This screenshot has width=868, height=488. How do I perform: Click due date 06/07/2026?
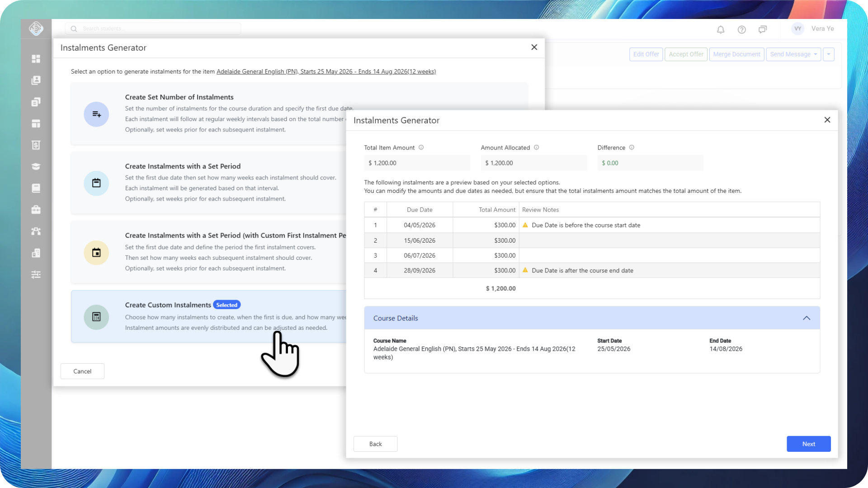pyautogui.click(x=420, y=255)
